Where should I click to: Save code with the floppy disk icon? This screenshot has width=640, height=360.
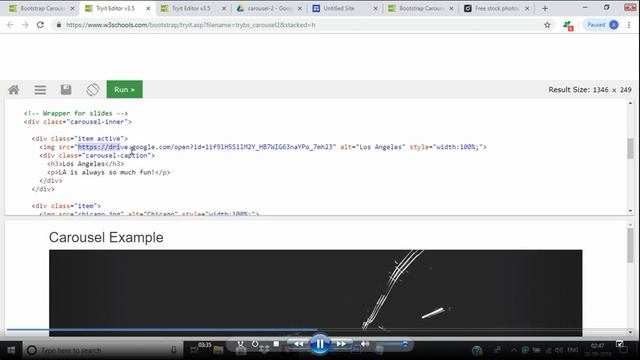(x=66, y=89)
